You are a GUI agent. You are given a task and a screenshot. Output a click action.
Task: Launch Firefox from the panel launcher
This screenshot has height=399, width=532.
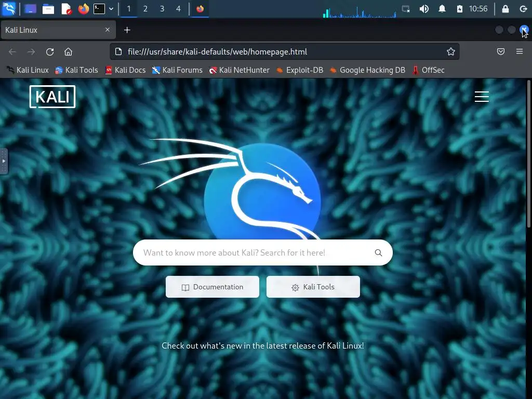coord(83,9)
